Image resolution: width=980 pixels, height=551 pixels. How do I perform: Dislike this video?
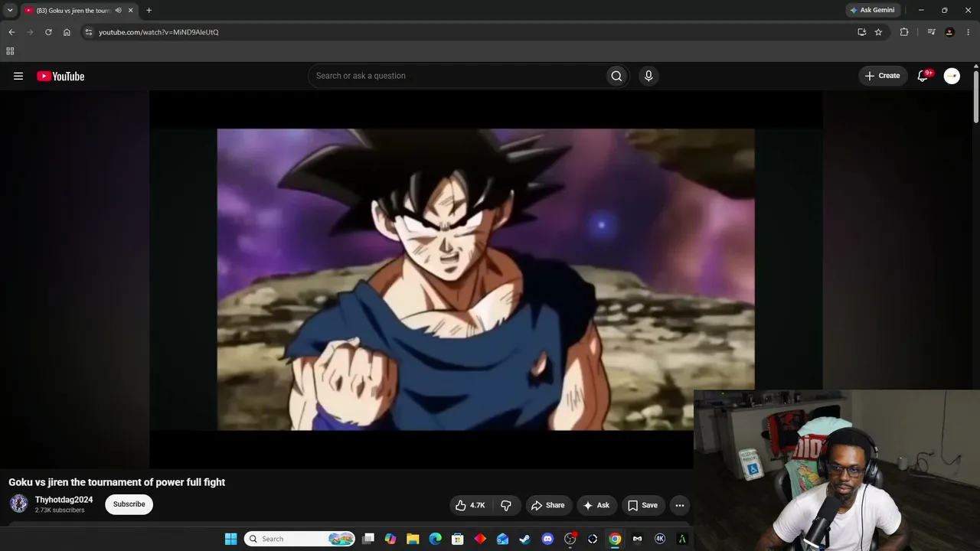pyautogui.click(x=506, y=505)
